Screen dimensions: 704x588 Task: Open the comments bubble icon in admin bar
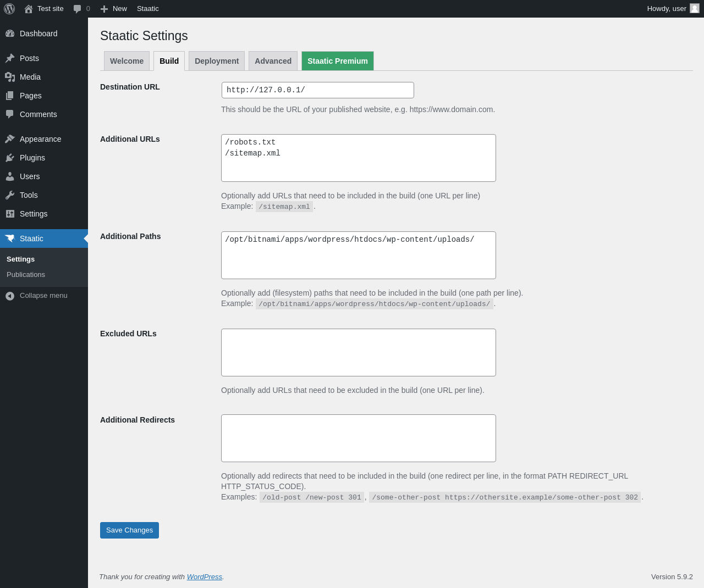pyautogui.click(x=77, y=9)
